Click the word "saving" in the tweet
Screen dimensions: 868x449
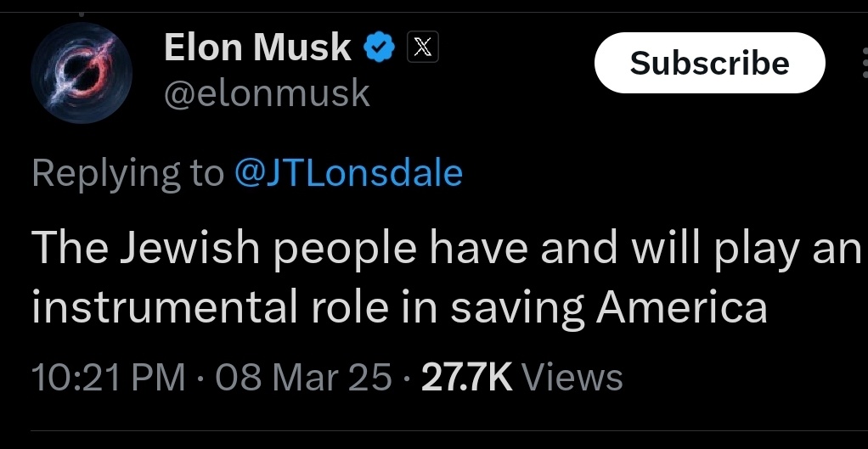coord(517,309)
